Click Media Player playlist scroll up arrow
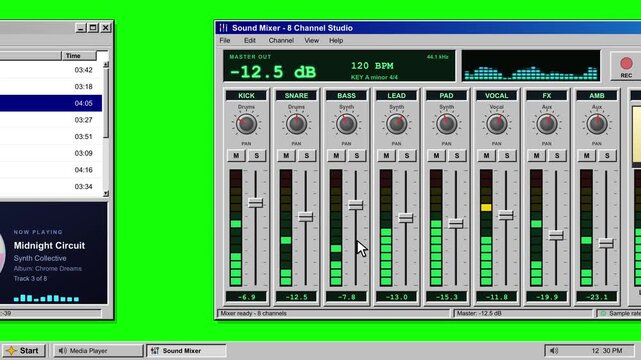 click(106, 64)
